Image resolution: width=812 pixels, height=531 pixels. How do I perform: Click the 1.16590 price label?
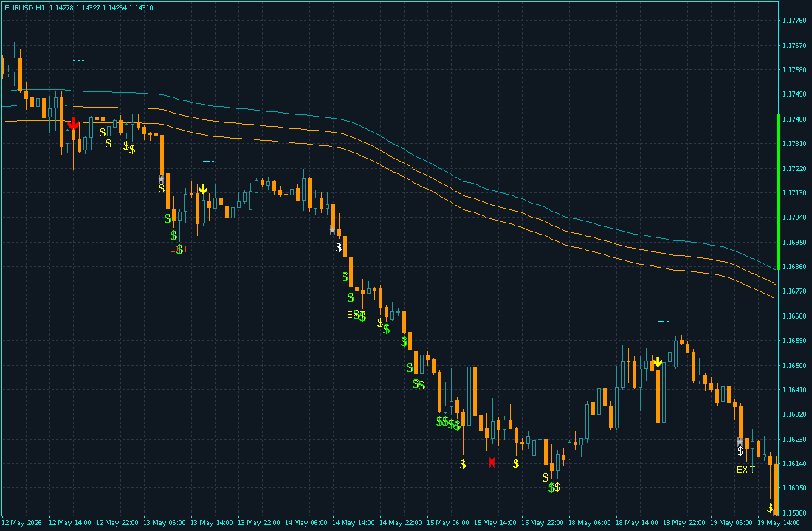pyautogui.click(x=794, y=341)
